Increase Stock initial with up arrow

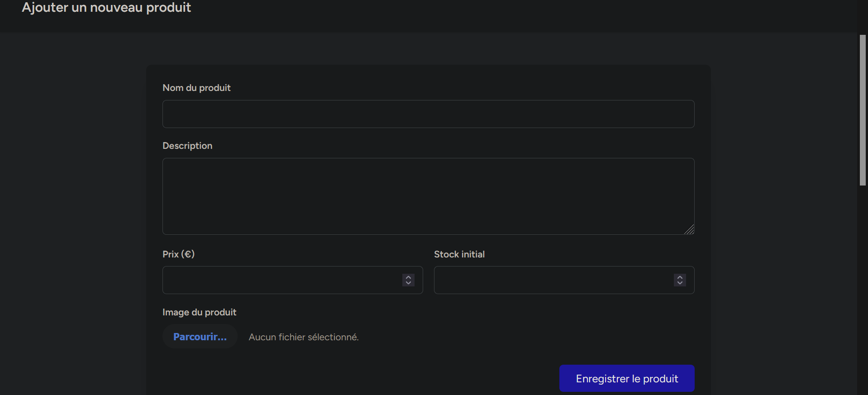[x=680, y=277]
